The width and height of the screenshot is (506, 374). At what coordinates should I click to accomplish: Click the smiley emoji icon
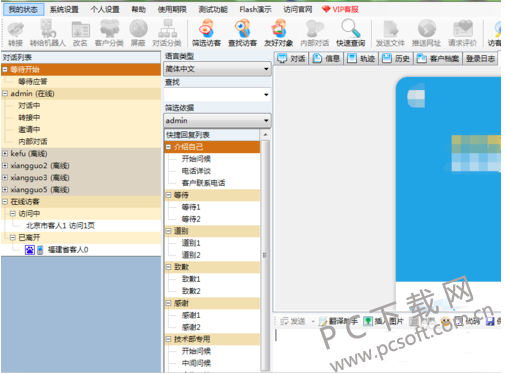coord(446,321)
